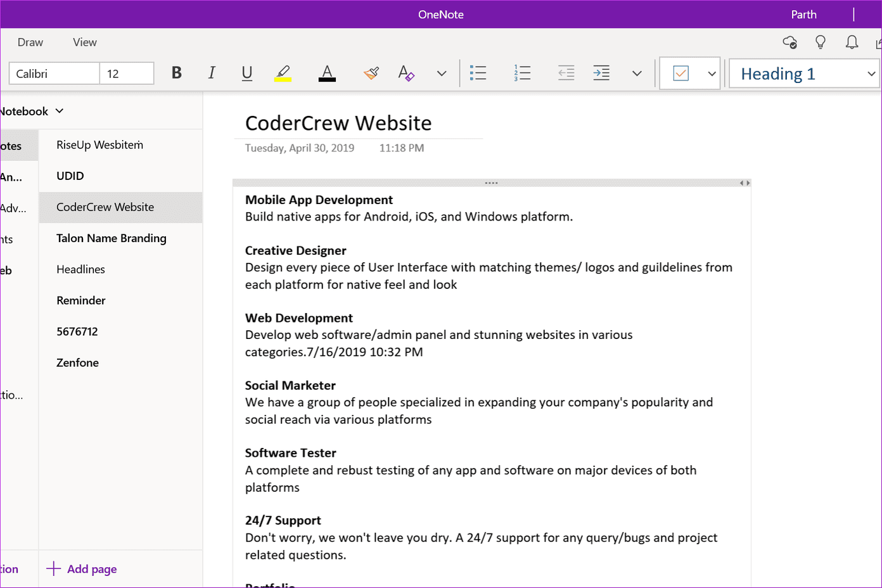
Task: Insert a numbered list
Action: [x=522, y=73]
